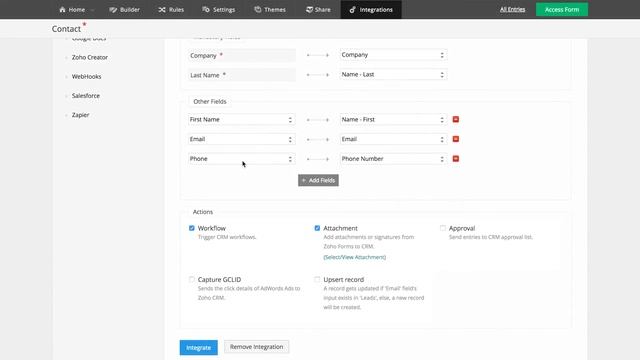Remove the First Name field mapping
This screenshot has width=640, height=360.
[x=456, y=119]
